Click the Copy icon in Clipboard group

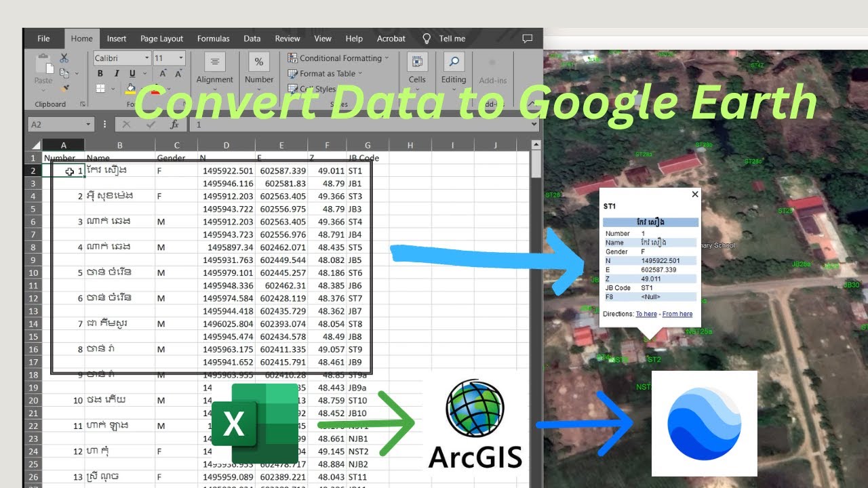(64, 73)
